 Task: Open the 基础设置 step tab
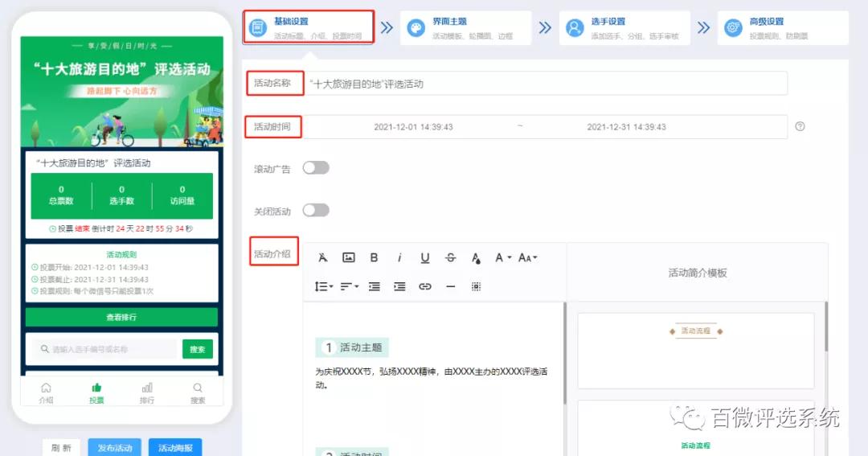pos(309,27)
